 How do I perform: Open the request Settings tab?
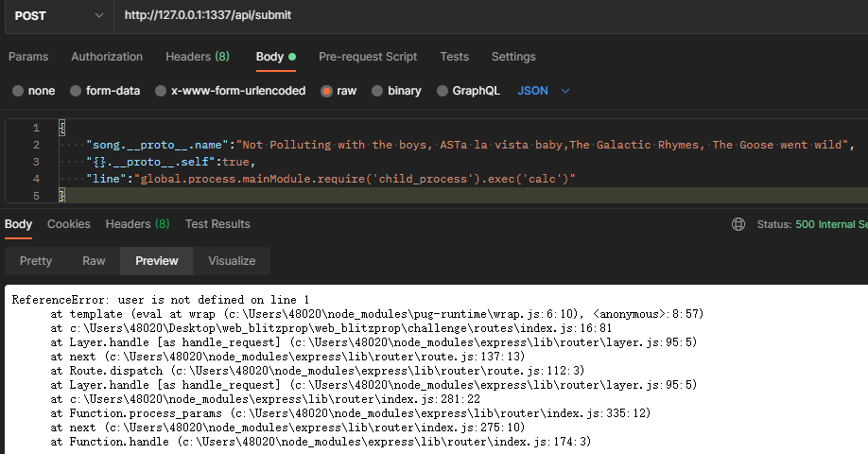tap(513, 57)
